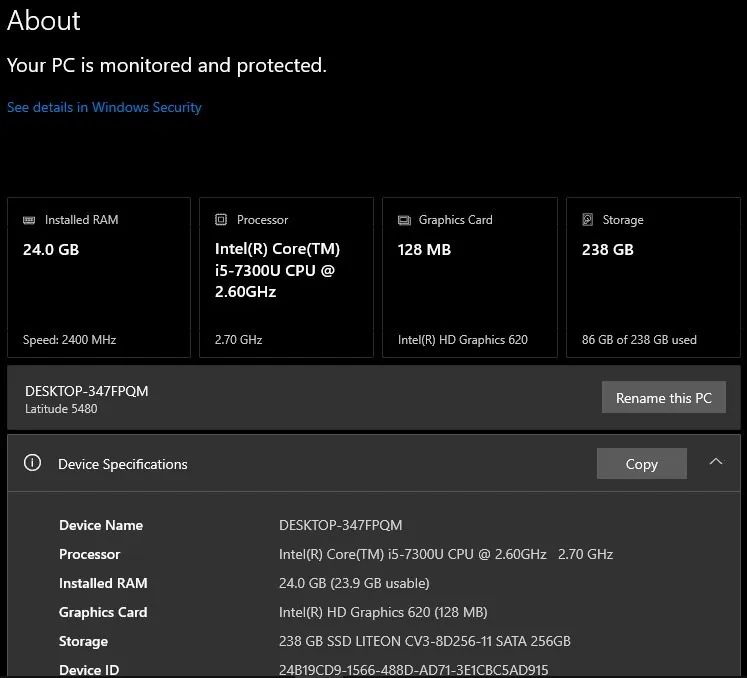Select the Graphics Card card showing 128 MB
Screen dimensions: 747x678
[470, 277]
